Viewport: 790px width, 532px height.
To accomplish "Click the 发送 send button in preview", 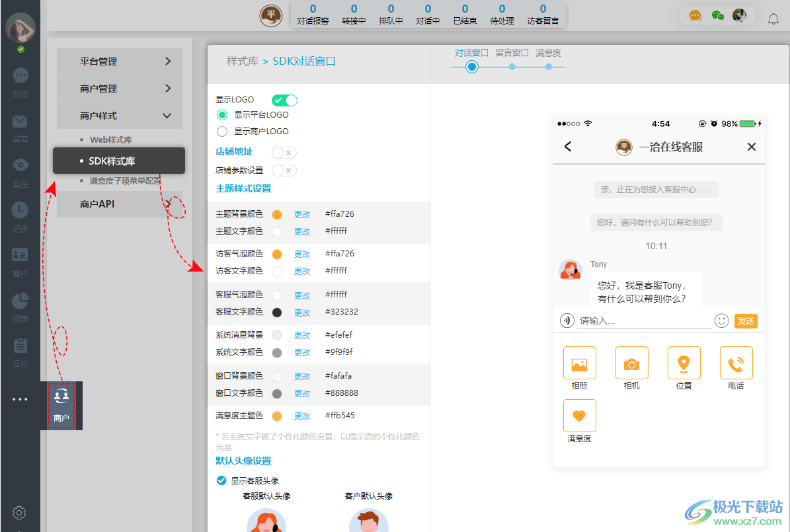I will 746,321.
